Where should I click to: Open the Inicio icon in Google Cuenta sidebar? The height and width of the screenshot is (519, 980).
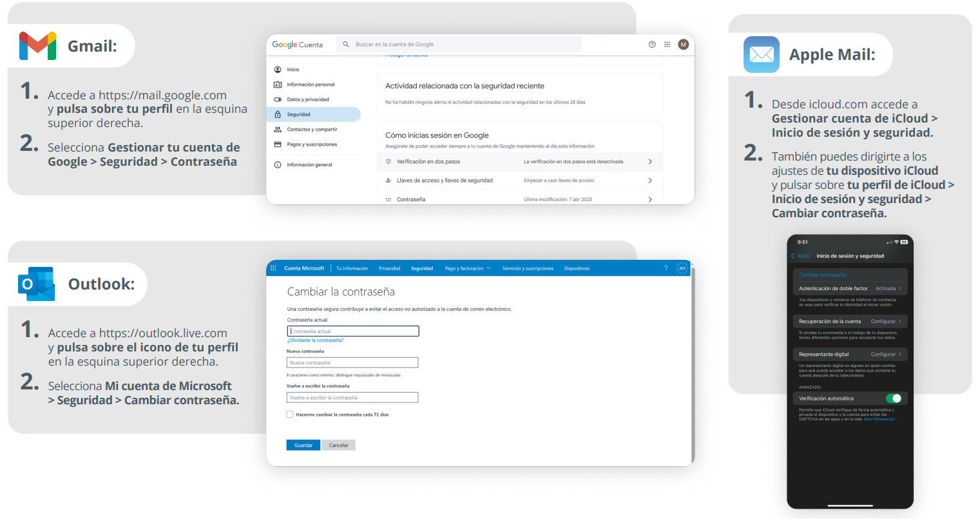278,70
